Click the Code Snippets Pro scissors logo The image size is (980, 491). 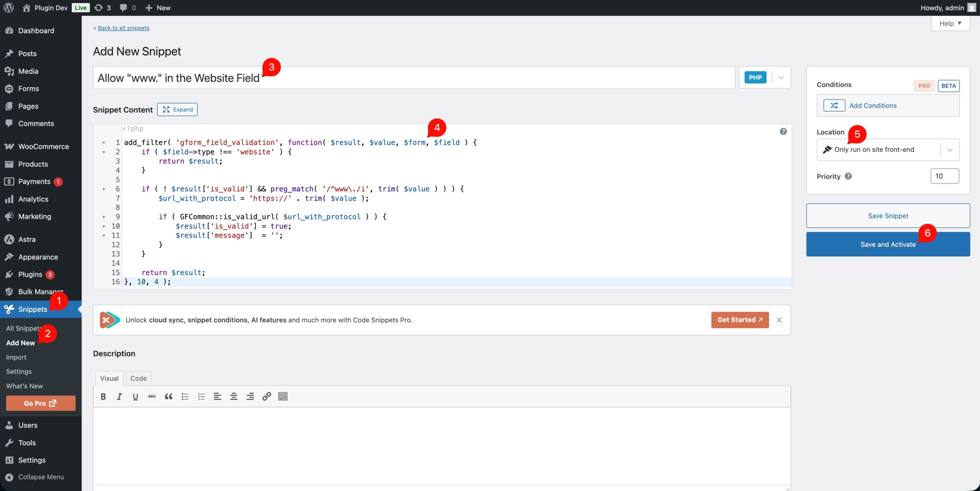click(110, 320)
